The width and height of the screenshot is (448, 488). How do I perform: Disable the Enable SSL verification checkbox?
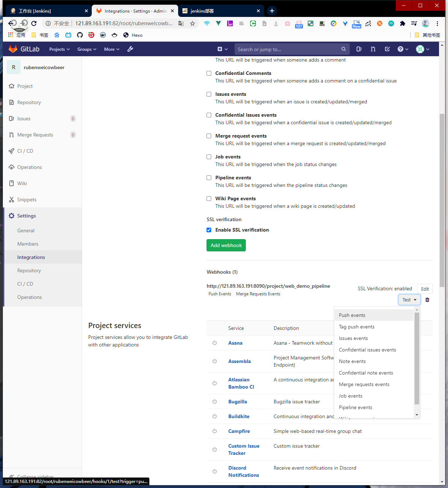click(209, 230)
